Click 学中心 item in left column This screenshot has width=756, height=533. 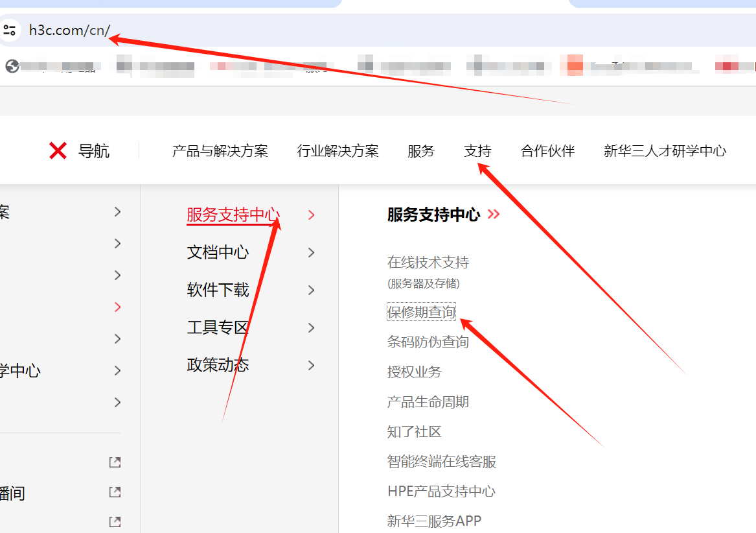pyautogui.click(x=20, y=371)
